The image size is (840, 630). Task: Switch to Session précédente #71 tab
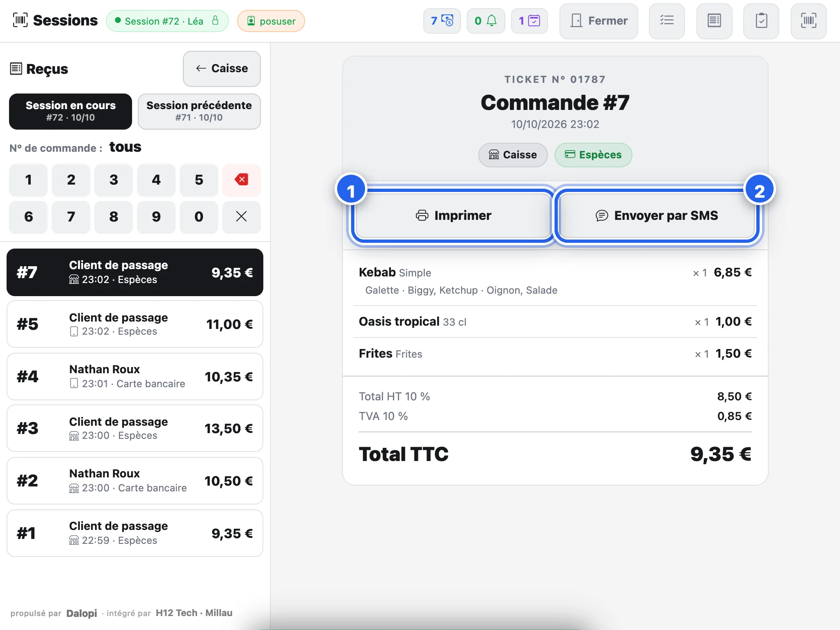pos(199,111)
